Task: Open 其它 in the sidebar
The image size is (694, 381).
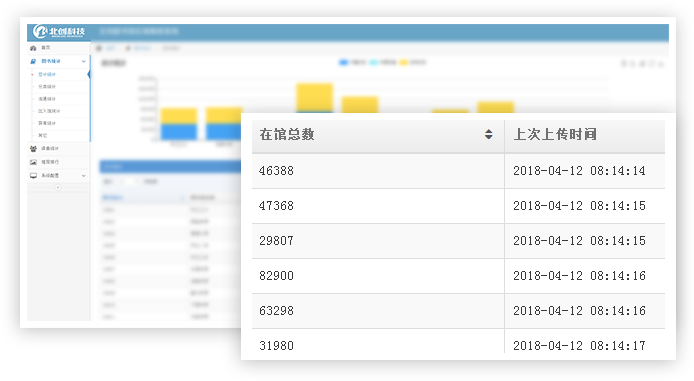Action: tap(42, 135)
